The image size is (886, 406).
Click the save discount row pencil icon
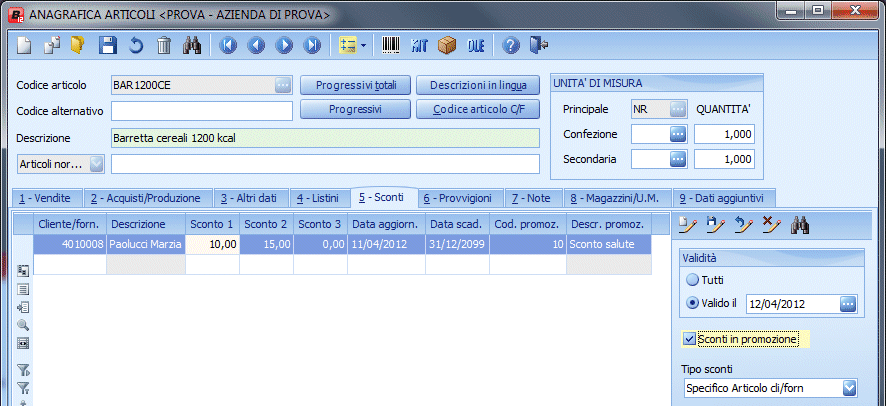(x=716, y=225)
